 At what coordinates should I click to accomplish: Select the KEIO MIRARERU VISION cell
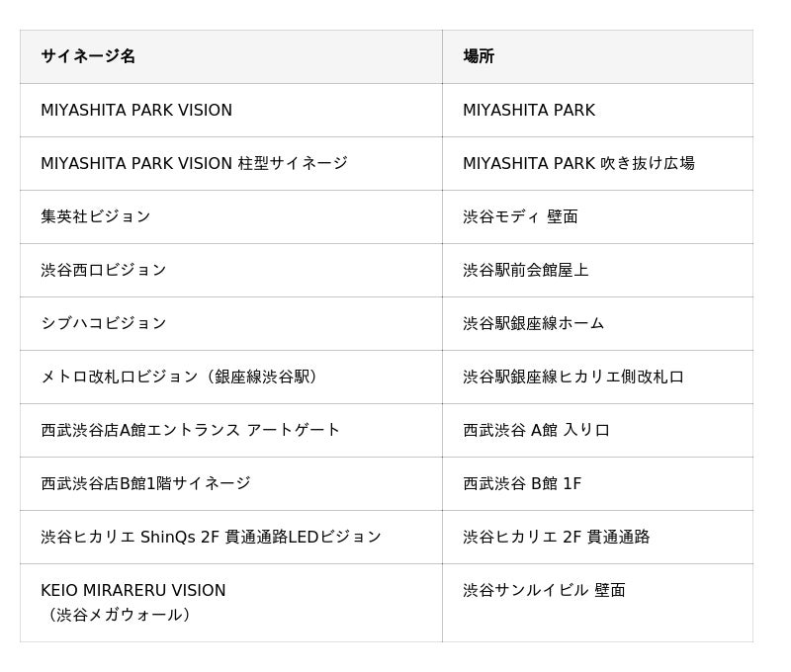coord(133,602)
